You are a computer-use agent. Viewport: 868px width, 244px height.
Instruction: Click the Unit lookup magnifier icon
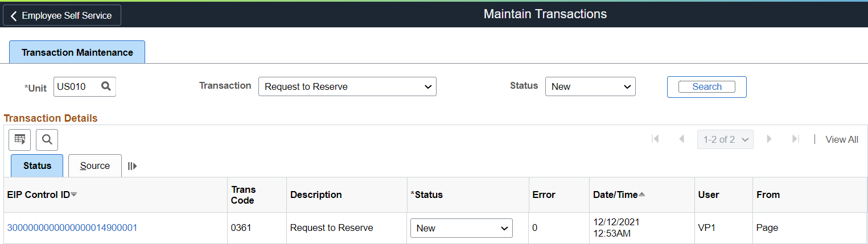click(x=106, y=86)
